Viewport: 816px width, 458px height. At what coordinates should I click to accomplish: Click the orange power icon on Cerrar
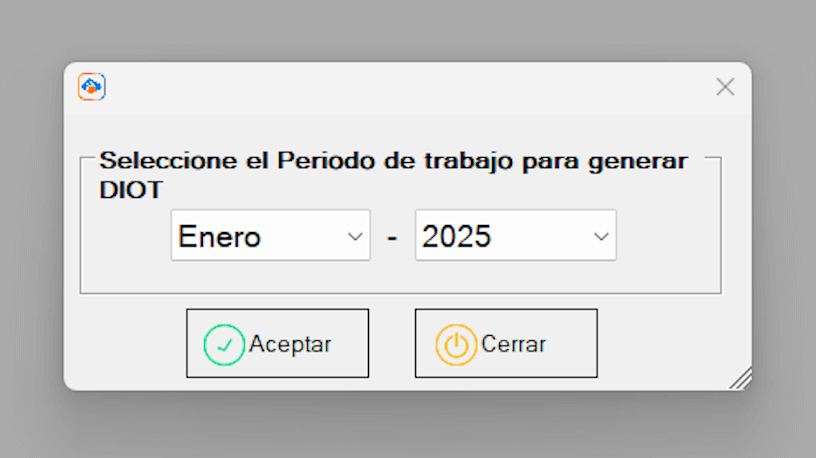(x=456, y=345)
